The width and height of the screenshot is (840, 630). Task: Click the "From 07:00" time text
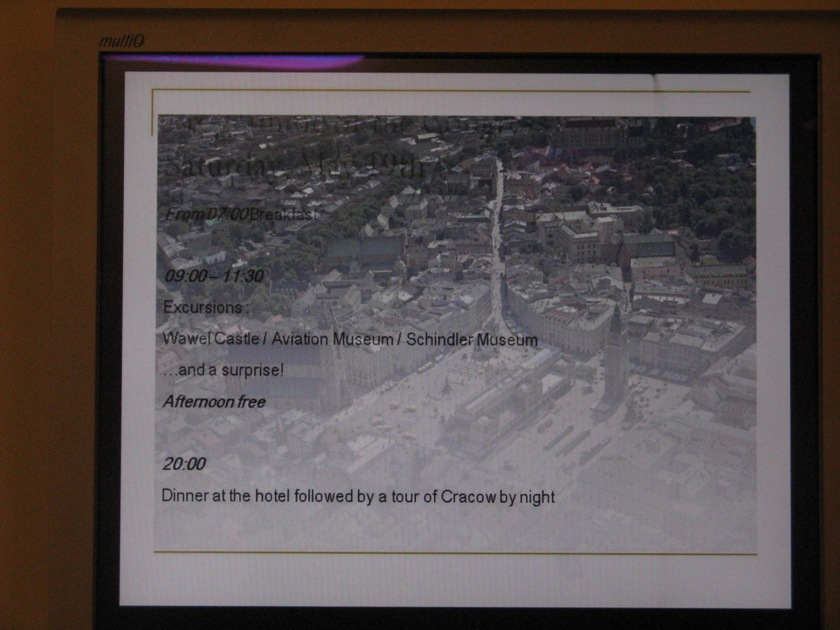[207, 214]
